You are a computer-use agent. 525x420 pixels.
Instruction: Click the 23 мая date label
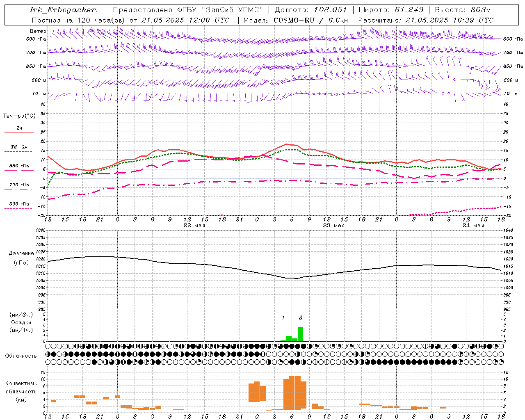[x=334, y=226]
